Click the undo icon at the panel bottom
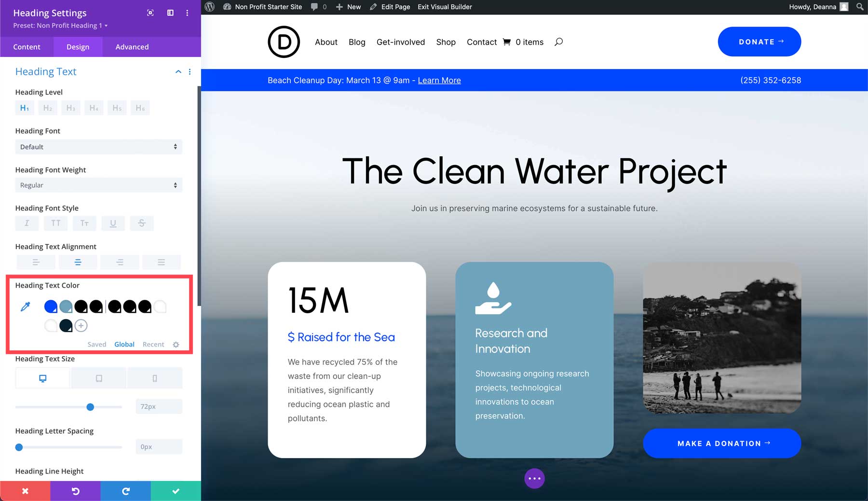Screen dimensions: 868x501 pyautogui.click(x=75, y=491)
